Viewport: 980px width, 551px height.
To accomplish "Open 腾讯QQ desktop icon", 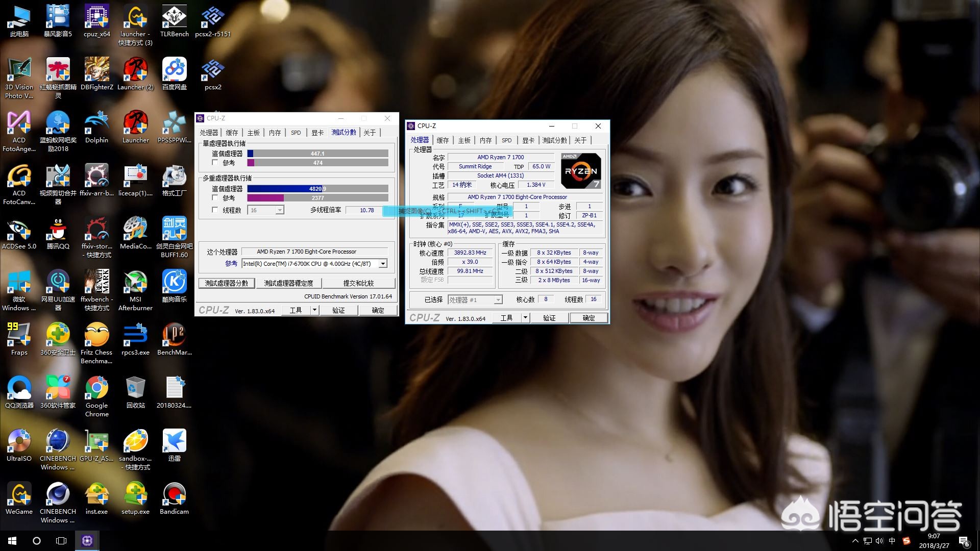I will point(58,233).
